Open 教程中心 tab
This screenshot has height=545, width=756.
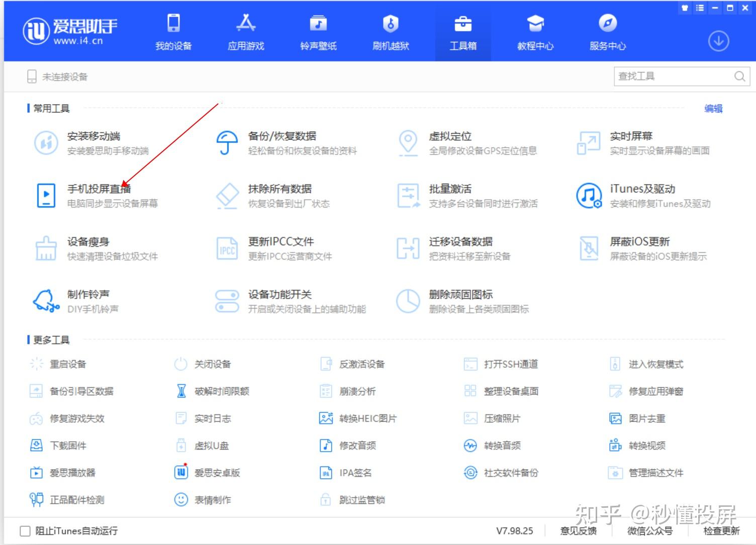(x=535, y=32)
